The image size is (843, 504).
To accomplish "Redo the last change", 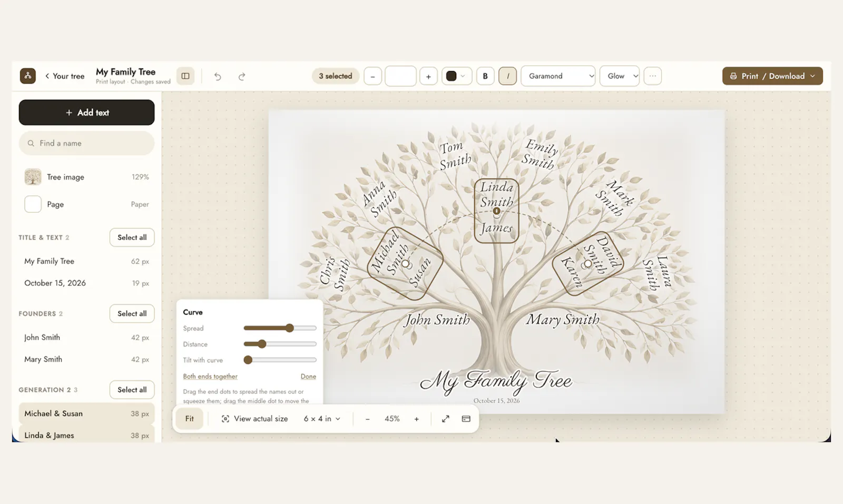I will (242, 76).
